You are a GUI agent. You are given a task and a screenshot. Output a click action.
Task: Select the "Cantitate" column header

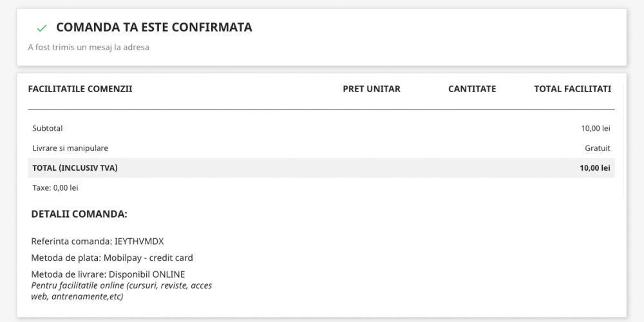[472, 89]
